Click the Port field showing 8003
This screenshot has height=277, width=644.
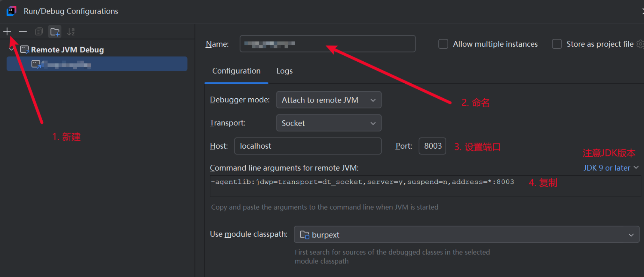[432, 146]
